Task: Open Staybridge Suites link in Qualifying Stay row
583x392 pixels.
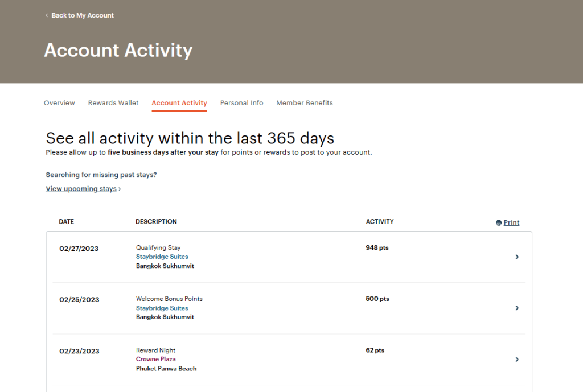Action: click(162, 257)
